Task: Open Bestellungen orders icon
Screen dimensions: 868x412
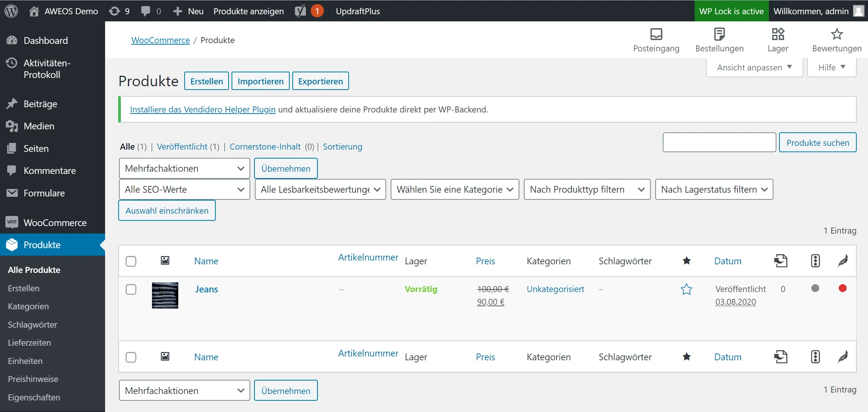Action: point(719,40)
